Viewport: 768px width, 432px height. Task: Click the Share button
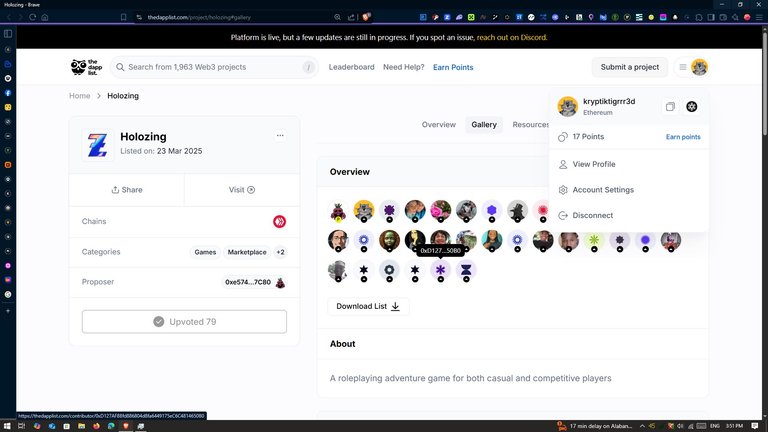(127, 190)
